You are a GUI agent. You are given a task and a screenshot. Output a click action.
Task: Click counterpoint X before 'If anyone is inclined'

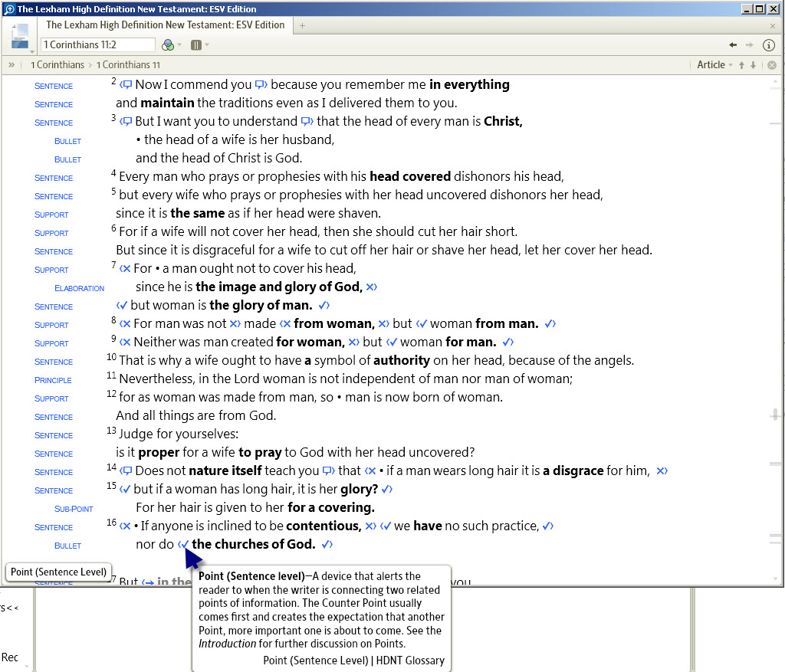[125, 526]
